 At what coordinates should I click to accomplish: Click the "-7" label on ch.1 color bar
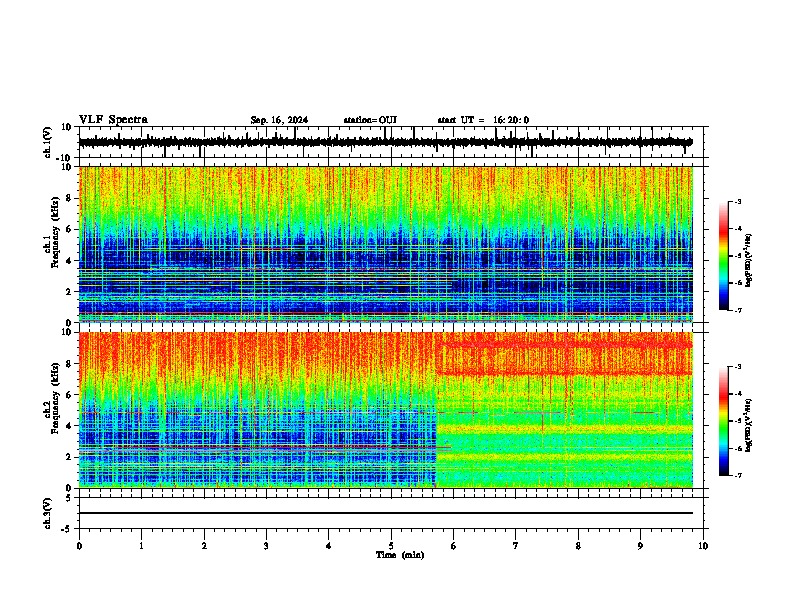click(737, 310)
